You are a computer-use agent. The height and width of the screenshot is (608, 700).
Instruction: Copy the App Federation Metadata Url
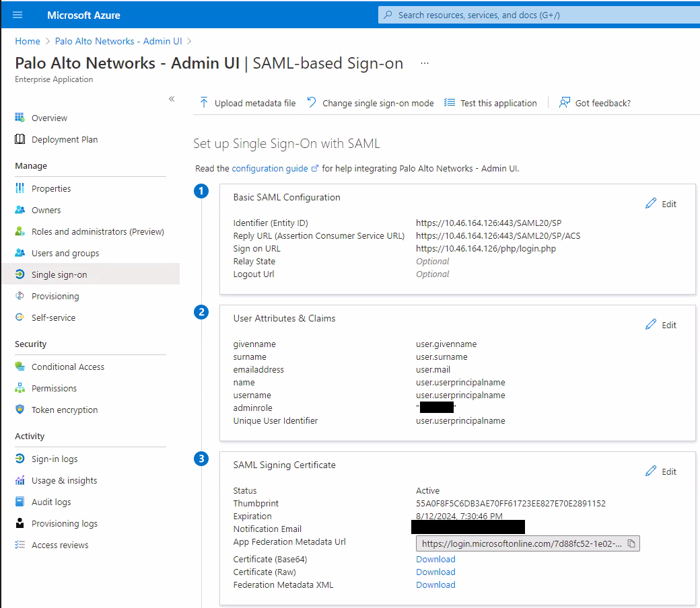631,543
